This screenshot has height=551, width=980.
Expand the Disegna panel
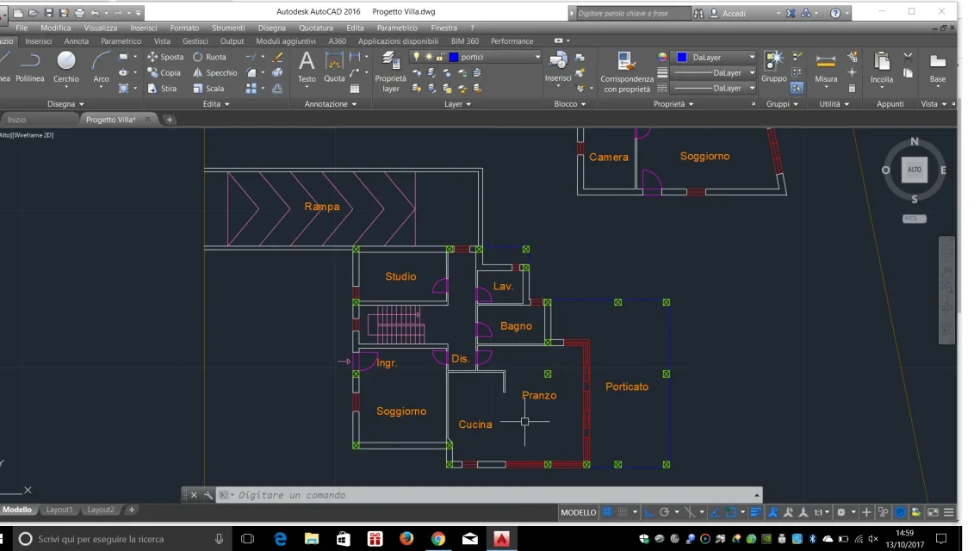pyautogui.click(x=65, y=103)
